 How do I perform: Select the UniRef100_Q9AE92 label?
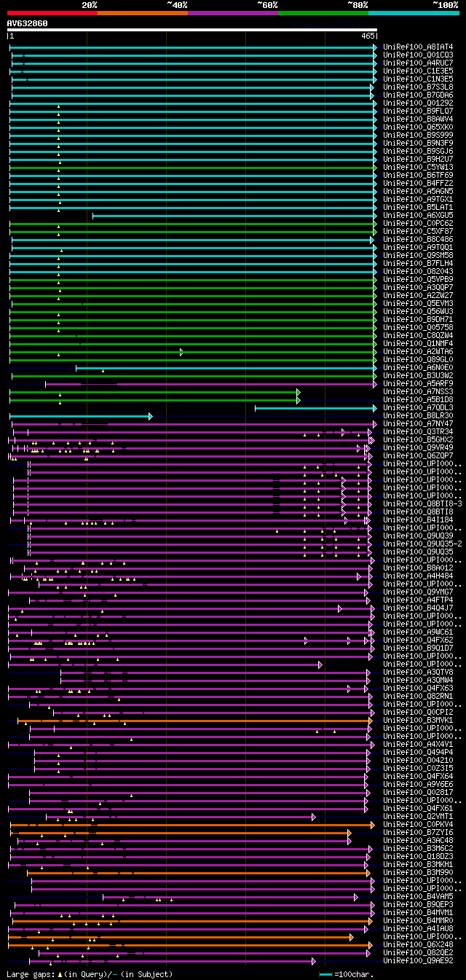[418, 960]
